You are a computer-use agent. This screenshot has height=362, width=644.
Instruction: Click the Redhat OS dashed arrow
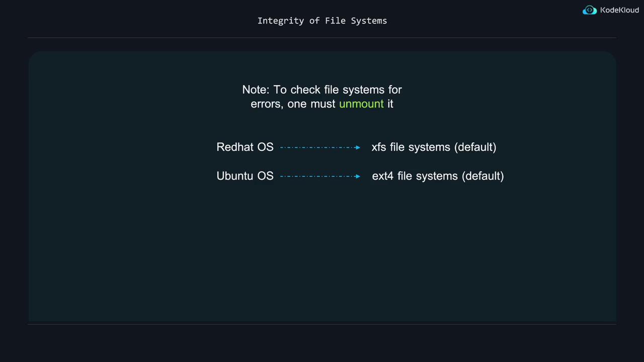pos(320,147)
